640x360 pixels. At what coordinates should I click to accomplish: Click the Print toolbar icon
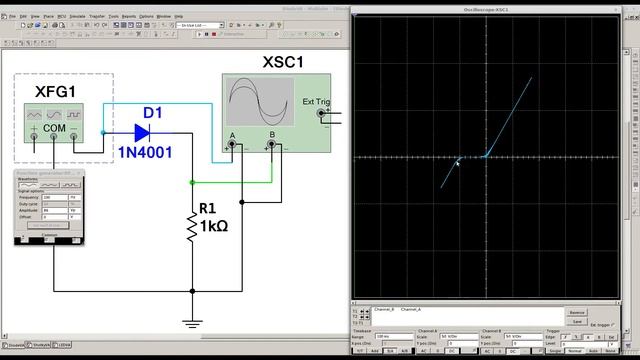click(55, 25)
